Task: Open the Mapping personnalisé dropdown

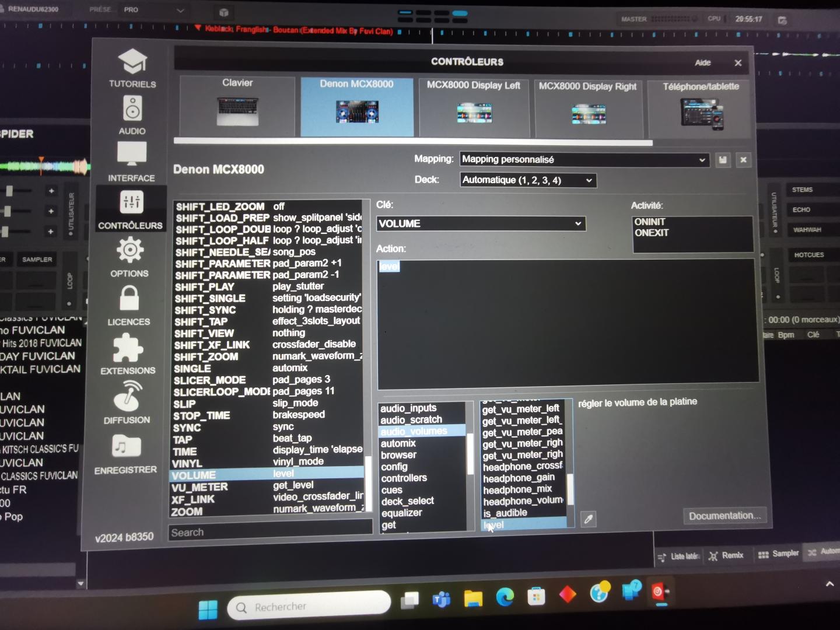Action: [x=584, y=159]
